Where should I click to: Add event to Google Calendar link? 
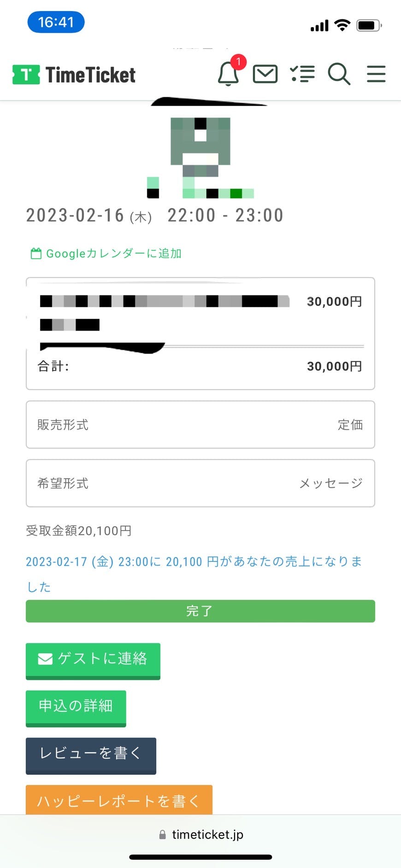coord(113,254)
